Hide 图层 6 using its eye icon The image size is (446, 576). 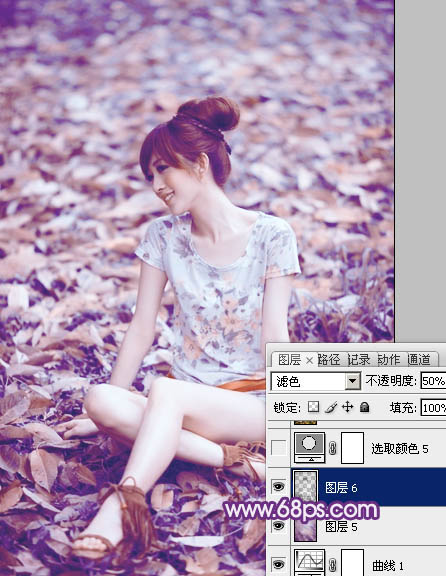click(278, 487)
